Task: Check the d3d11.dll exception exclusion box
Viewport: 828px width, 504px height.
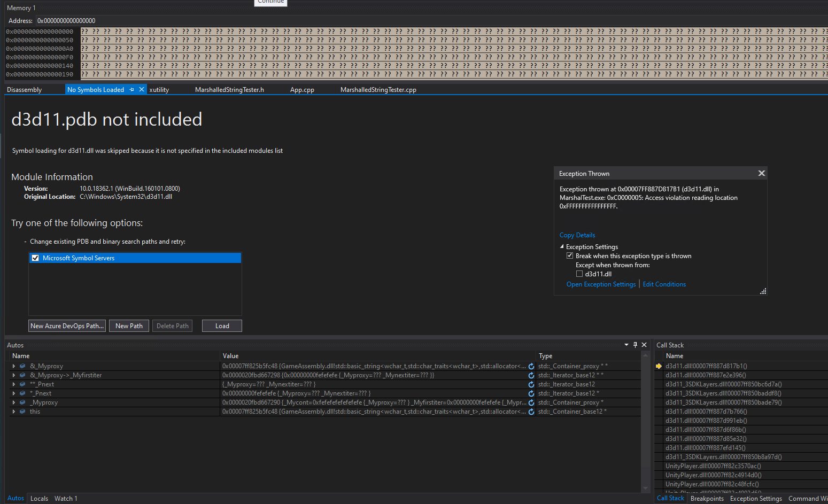Action: (x=579, y=274)
